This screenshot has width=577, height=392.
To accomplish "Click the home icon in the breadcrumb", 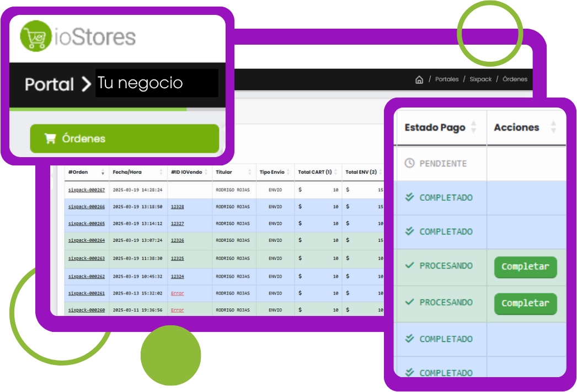I will 419,79.
